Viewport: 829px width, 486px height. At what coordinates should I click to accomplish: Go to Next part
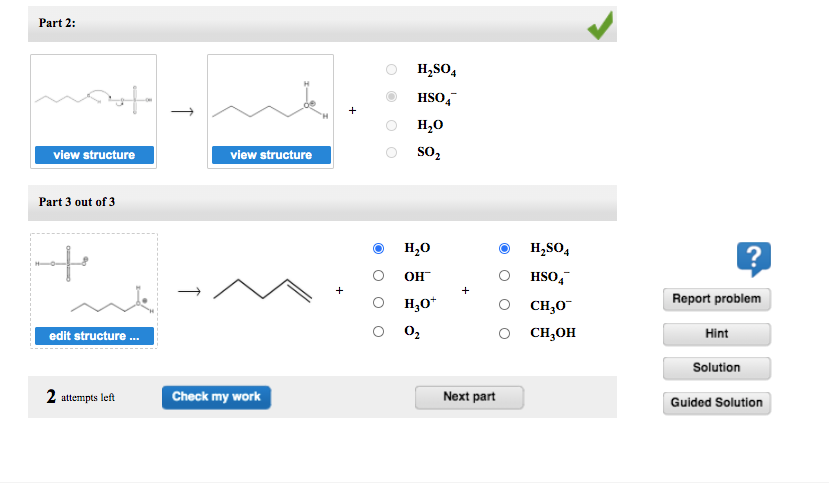(469, 397)
